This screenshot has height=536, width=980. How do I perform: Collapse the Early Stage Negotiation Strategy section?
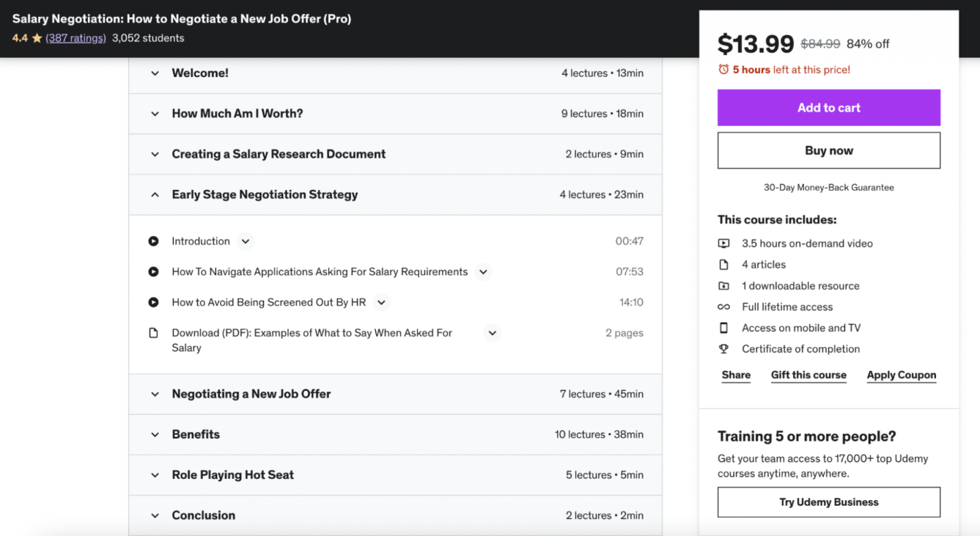[x=155, y=195]
